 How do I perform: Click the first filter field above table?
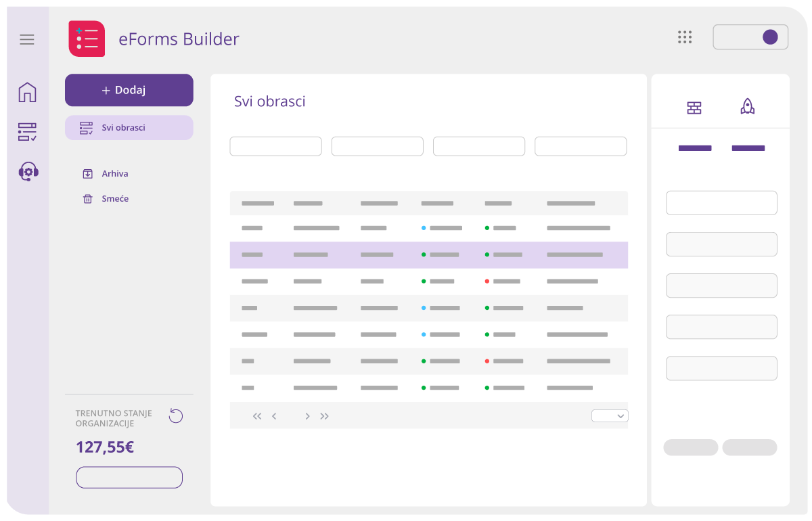[275, 146]
